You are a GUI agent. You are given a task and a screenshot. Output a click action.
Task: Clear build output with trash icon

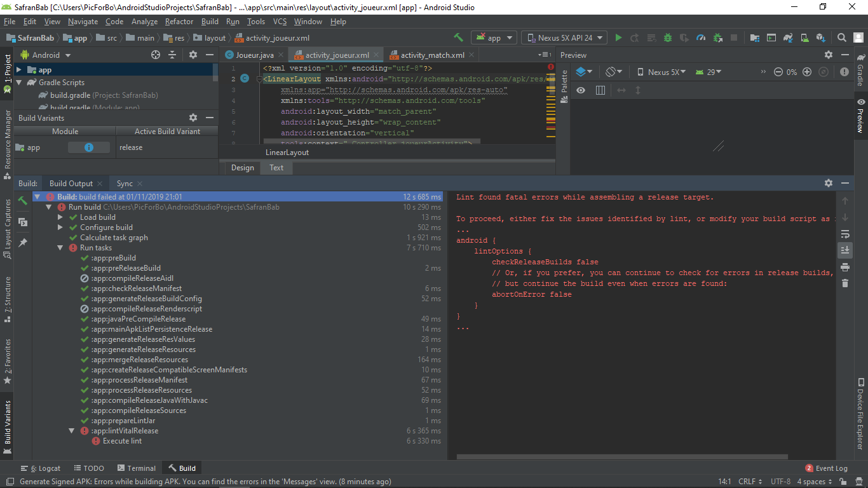coord(844,283)
